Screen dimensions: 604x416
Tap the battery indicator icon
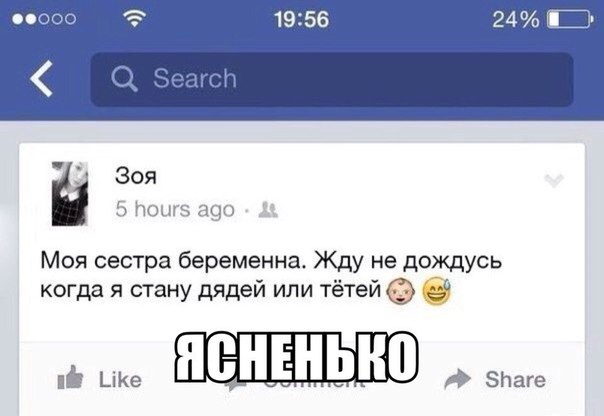pyautogui.click(x=570, y=19)
